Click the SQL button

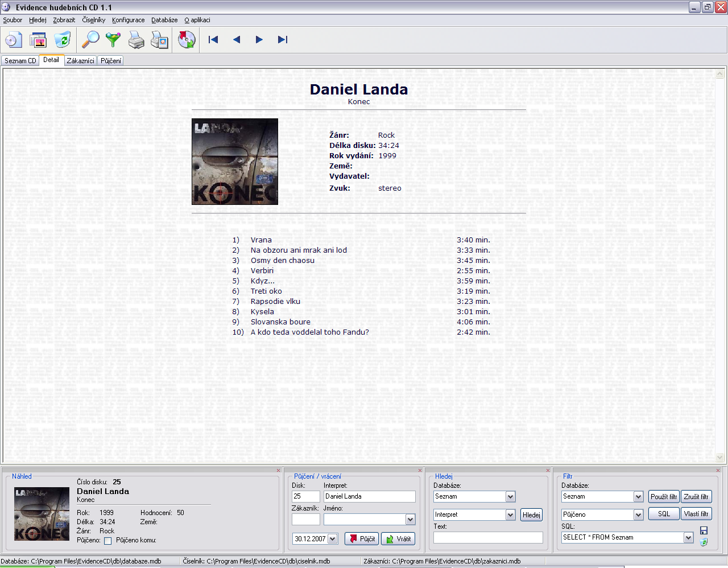664,514
